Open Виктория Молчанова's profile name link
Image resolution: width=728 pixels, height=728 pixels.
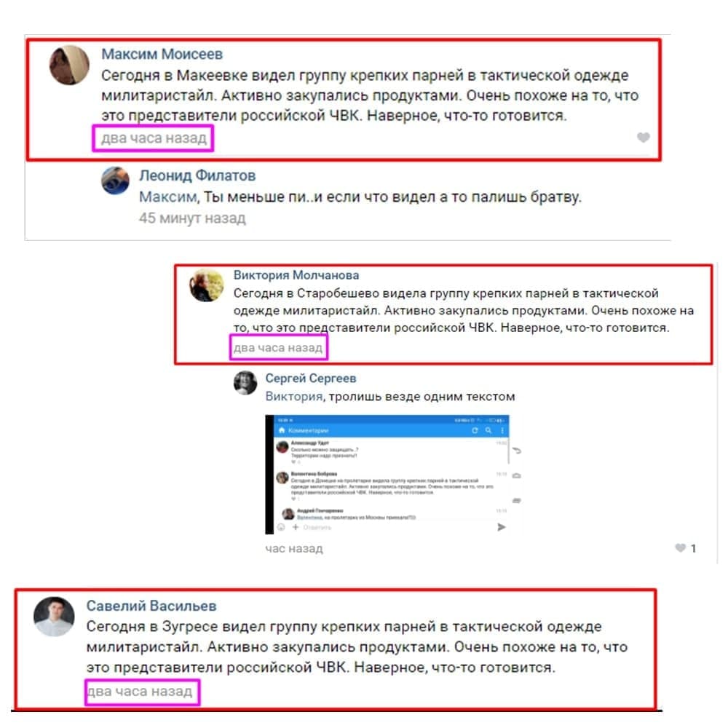point(296,275)
